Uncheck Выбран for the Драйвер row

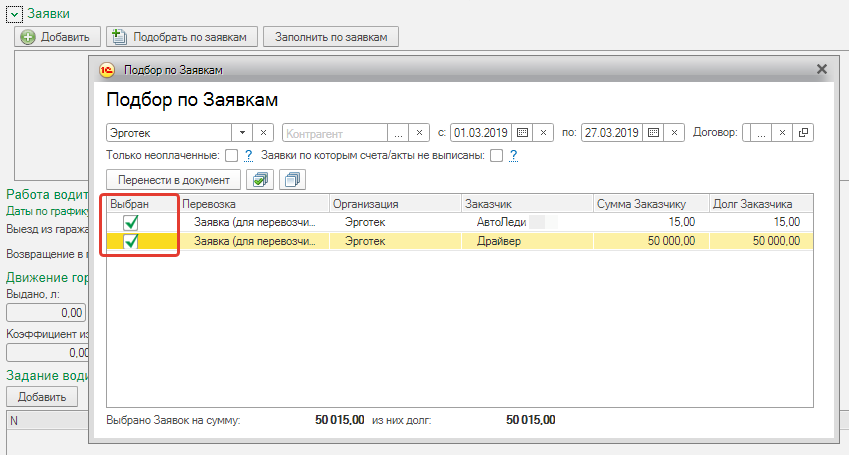130,241
